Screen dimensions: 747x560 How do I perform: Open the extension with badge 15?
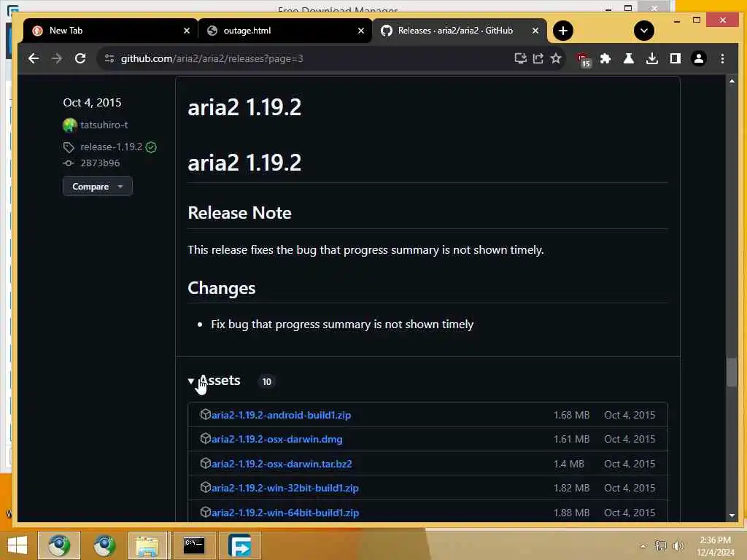[583, 59]
